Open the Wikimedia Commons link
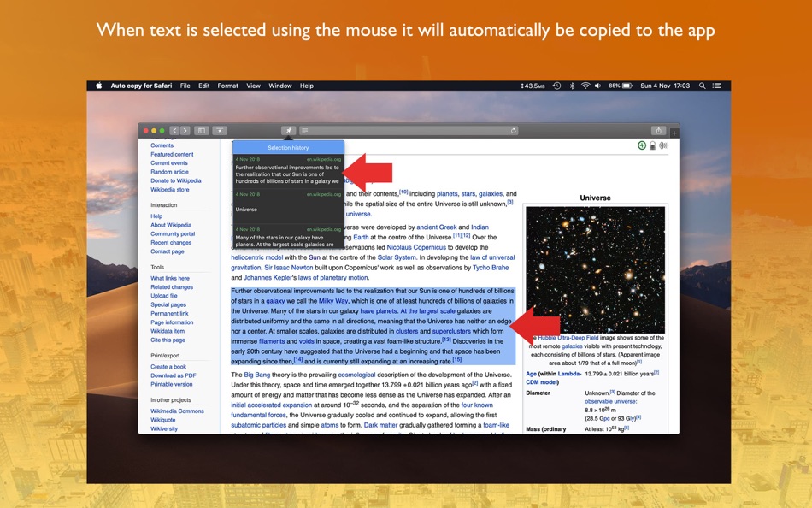Viewport: 812px width, 508px height. point(177,411)
